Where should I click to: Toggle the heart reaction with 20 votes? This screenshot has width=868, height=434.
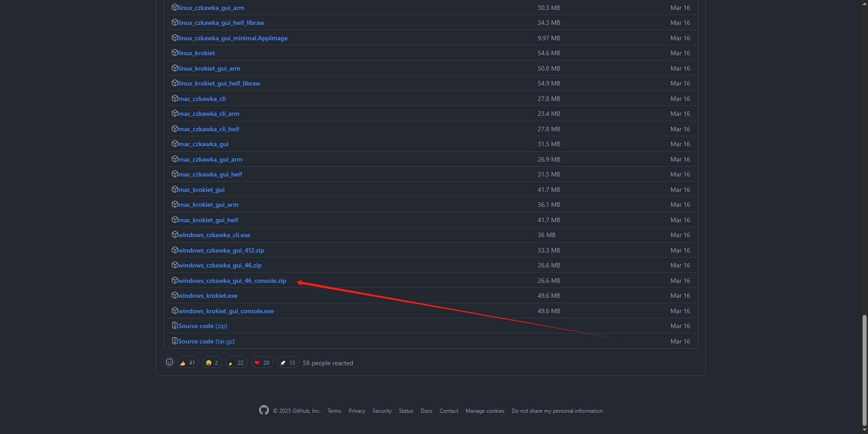pyautogui.click(x=262, y=362)
